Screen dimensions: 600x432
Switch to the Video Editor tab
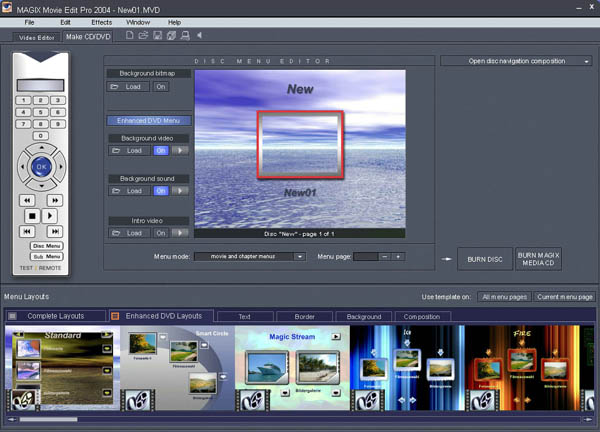click(36, 37)
